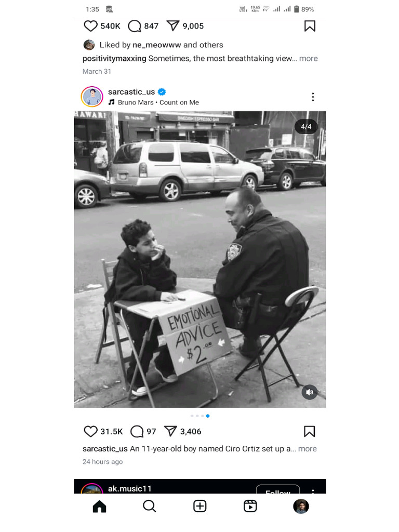Open the Search tab in bottom navigation

(x=149, y=506)
